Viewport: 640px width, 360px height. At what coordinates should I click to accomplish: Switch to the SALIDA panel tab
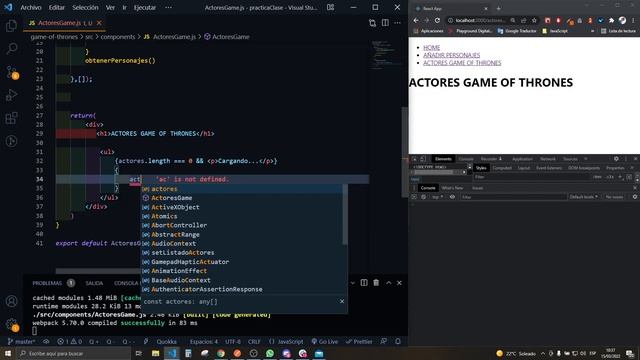(94, 283)
